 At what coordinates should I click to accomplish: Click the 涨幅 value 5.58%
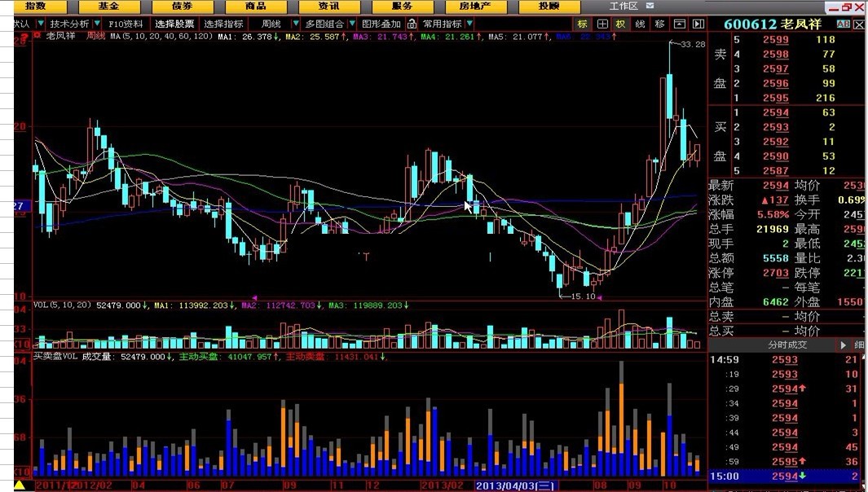click(773, 214)
